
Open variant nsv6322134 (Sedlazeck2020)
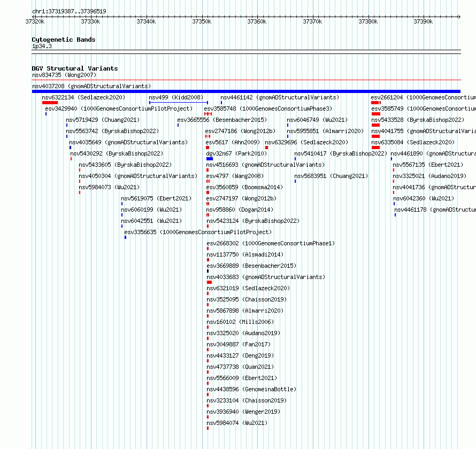[x=83, y=97]
